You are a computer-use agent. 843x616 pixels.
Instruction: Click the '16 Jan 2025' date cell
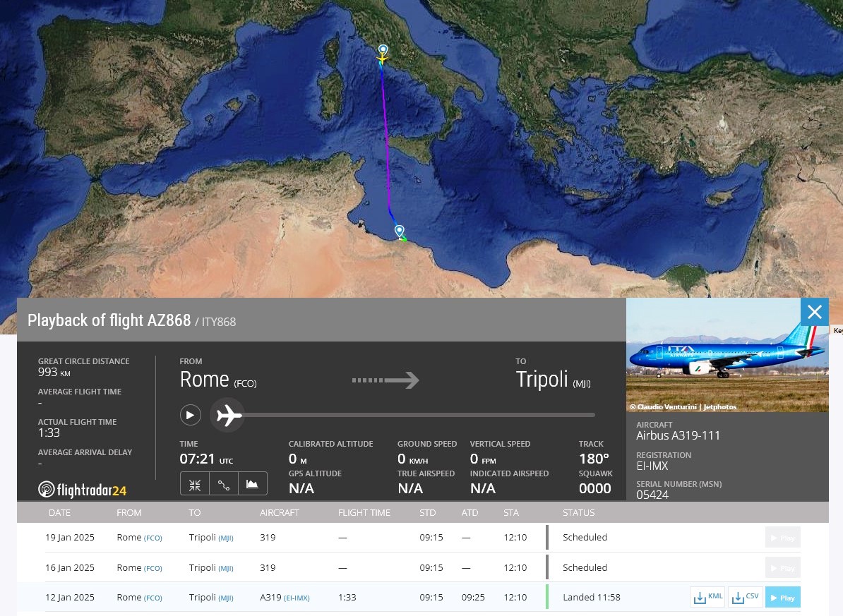click(x=70, y=567)
